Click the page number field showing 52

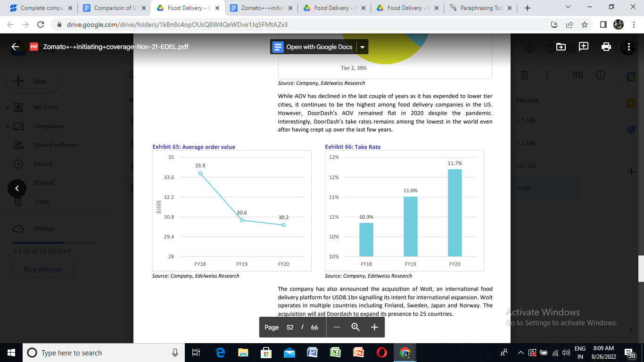[290, 327]
